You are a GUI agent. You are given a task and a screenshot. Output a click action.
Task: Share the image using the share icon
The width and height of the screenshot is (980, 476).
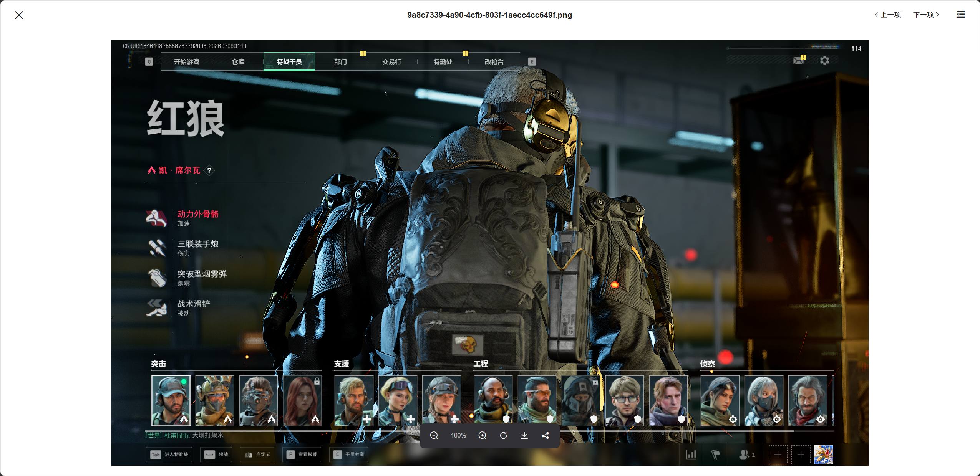point(545,435)
